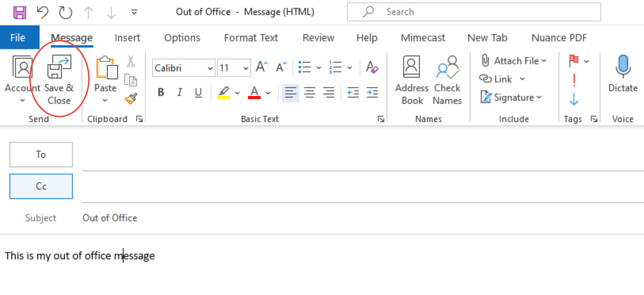Click into the Search box

click(x=474, y=12)
